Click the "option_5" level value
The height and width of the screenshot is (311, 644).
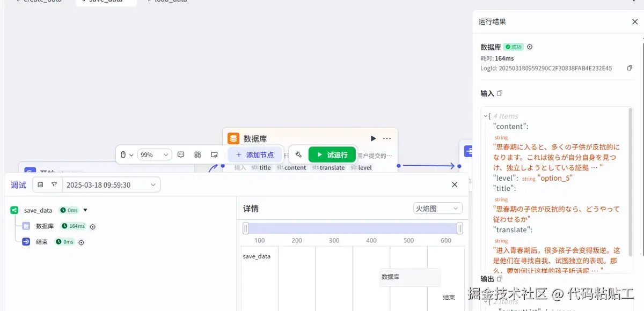coord(555,178)
